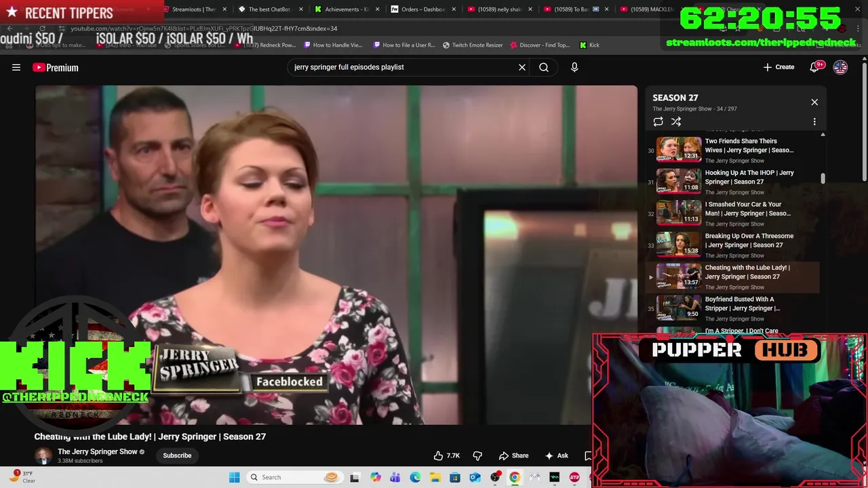Open The Jerry Springer Show channel name

pos(98,451)
